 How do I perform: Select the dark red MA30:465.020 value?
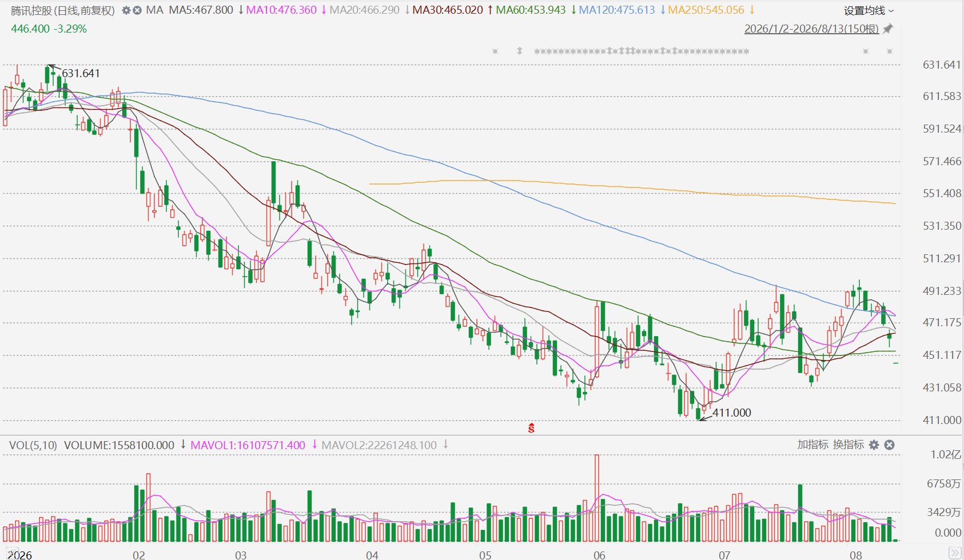(448, 10)
